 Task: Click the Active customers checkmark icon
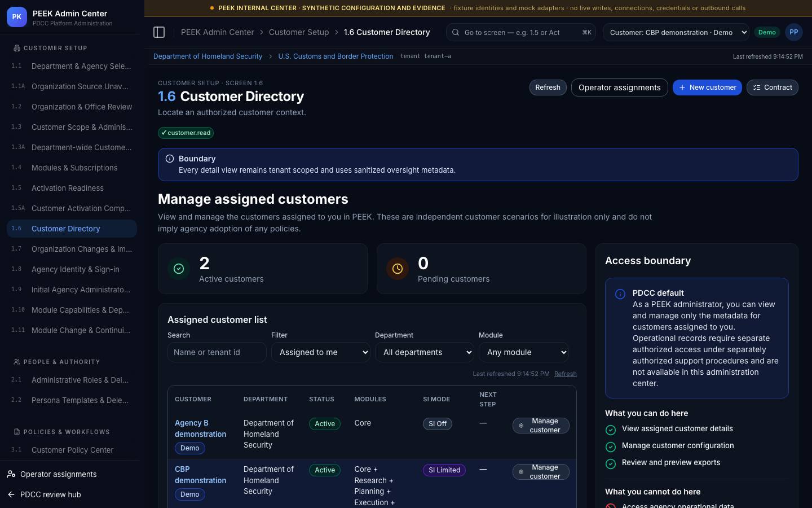tap(179, 269)
